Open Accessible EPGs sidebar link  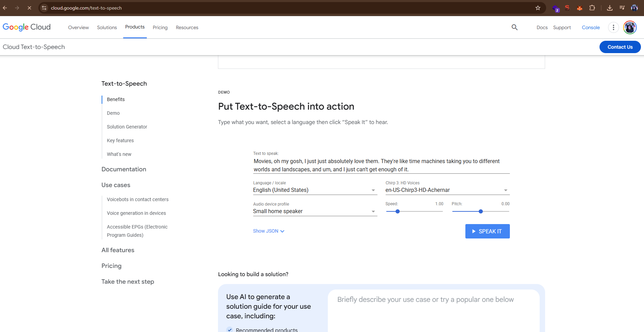point(137,231)
